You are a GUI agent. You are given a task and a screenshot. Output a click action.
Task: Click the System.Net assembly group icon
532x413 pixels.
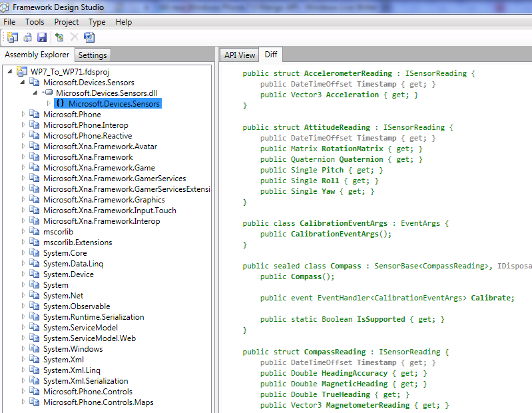(x=34, y=295)
